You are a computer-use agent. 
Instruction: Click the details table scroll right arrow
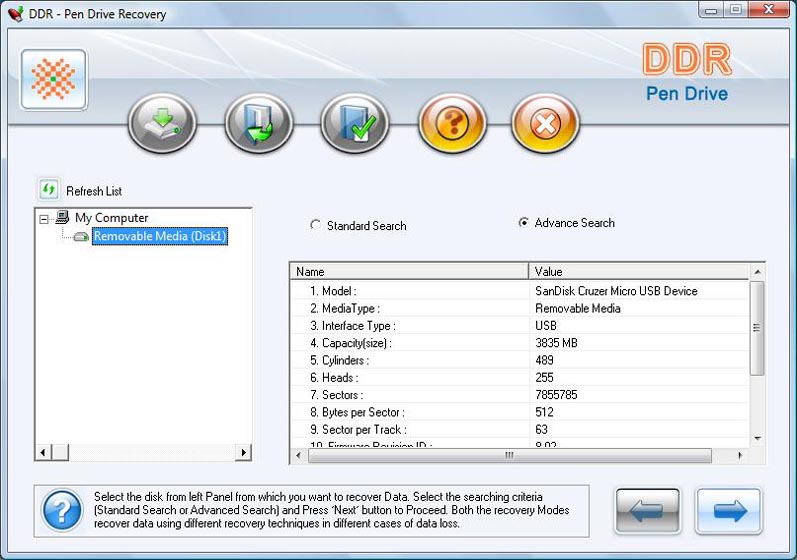(740, 455)
